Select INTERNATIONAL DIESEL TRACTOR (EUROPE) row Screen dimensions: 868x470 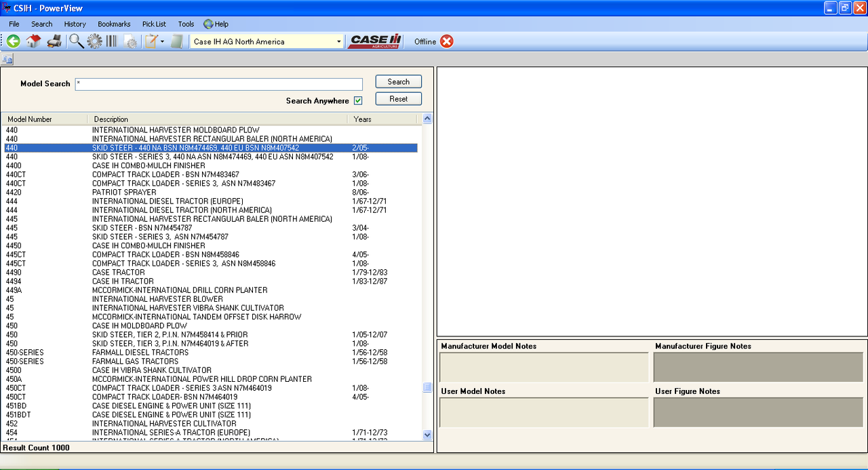210,201
